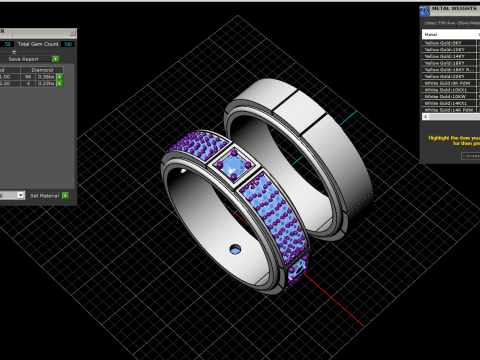The width and height of the screenshot is (480, 360).
Task: Select the 0.36tw weight cell
Action: 46,77
